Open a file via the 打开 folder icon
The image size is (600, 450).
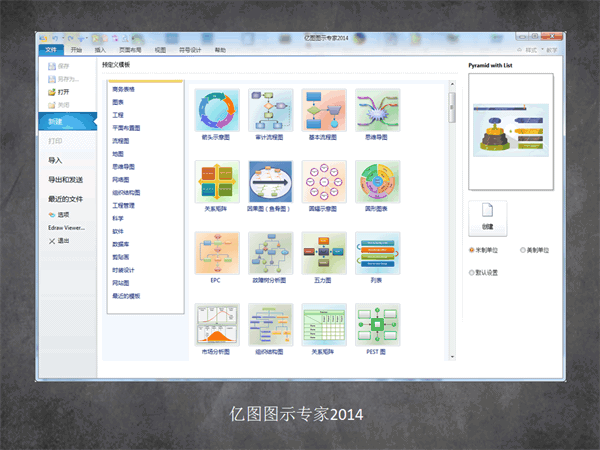[52, 92]
